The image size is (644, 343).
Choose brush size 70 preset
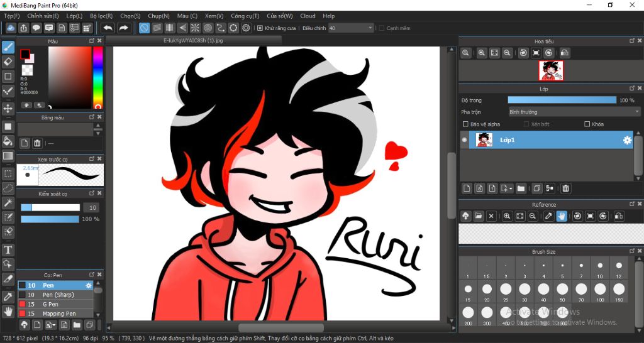581,291
